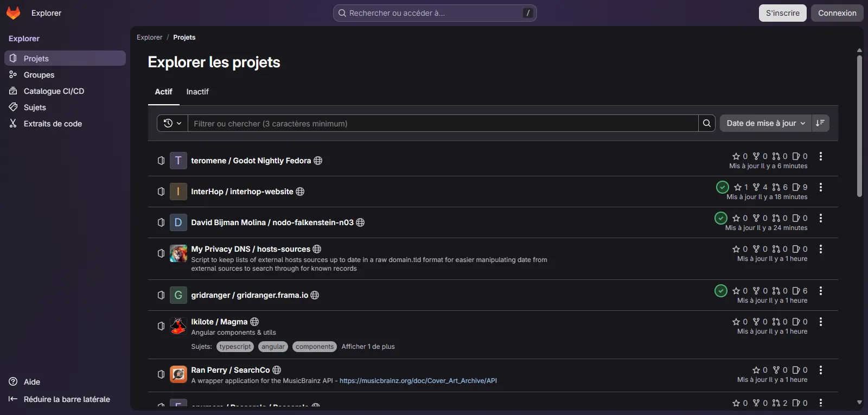868x415 pixels.
Task: Click the forks count of interhop-website
Action: pos(760,187)
